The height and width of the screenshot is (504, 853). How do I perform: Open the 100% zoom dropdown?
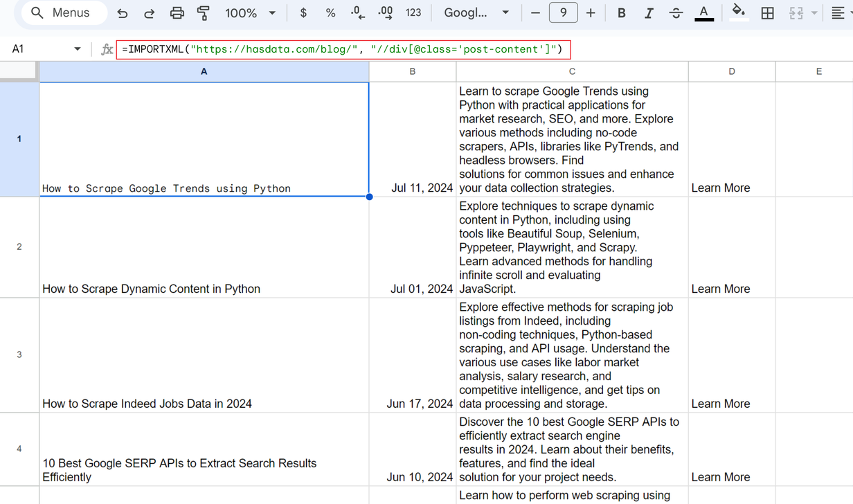click(251, 13)
